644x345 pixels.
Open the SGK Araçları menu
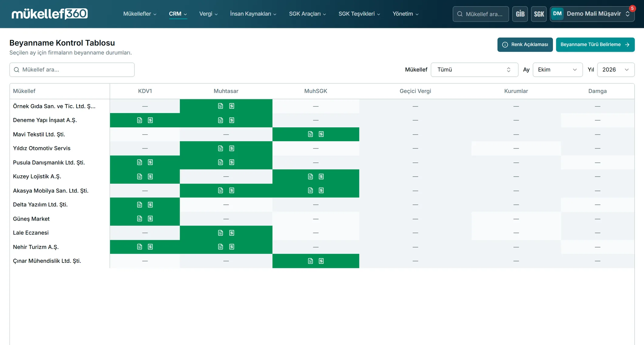307,14
